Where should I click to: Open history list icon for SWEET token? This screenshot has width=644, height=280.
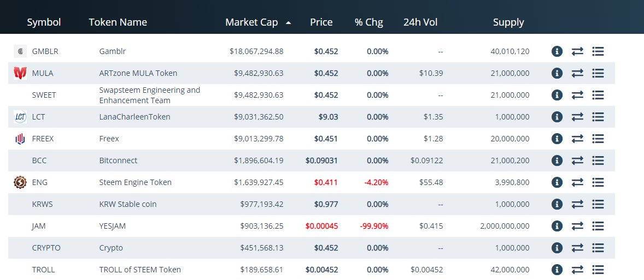pyautogui.click(x=598, y=95)
